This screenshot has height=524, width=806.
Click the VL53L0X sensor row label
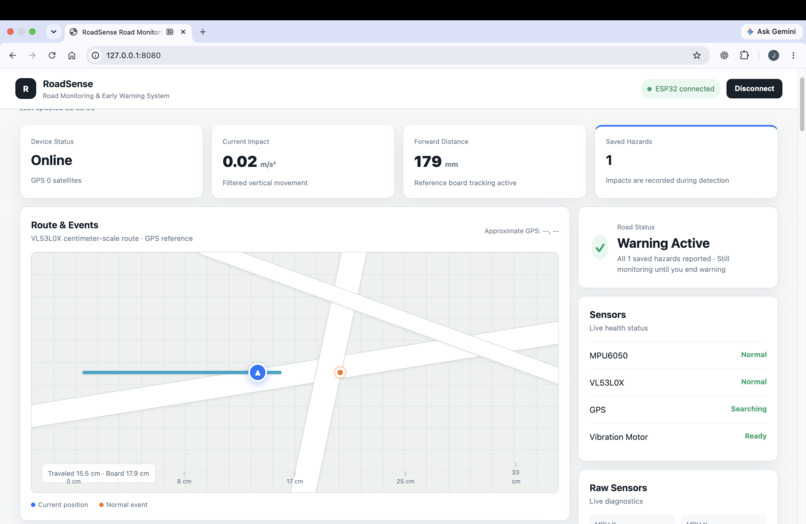(x=607, y=383)
